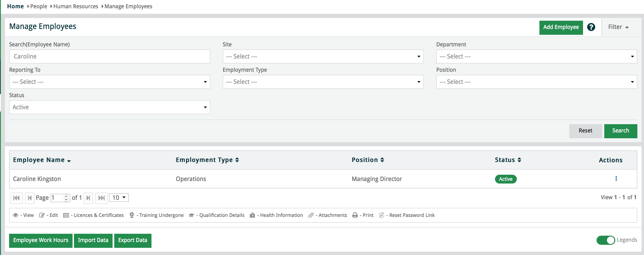Open the Status dropdown showing Active

pyautogui.click(x=110, y=107)
